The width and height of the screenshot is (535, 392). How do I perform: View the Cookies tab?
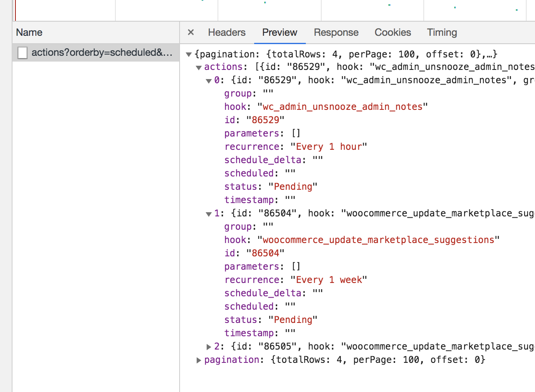tap(392, 32)
